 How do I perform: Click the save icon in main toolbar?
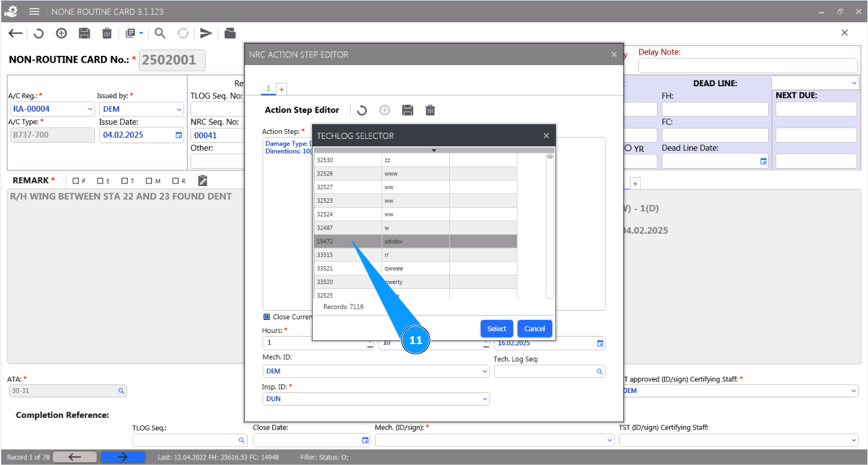click(84, 33)
